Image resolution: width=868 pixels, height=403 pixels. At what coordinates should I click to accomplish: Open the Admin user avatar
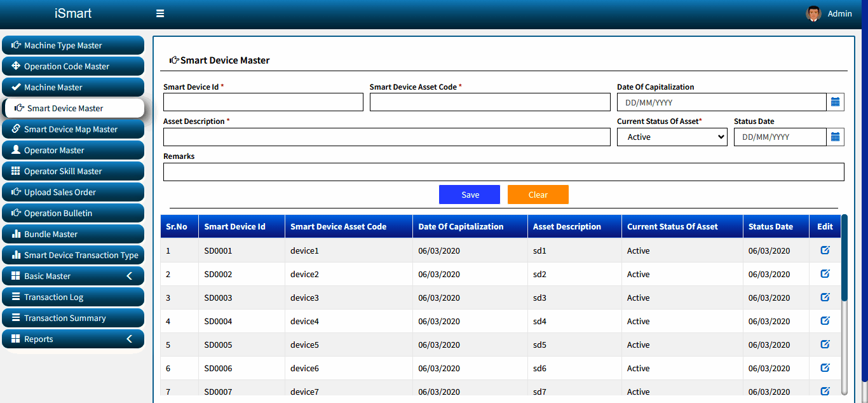813,13
